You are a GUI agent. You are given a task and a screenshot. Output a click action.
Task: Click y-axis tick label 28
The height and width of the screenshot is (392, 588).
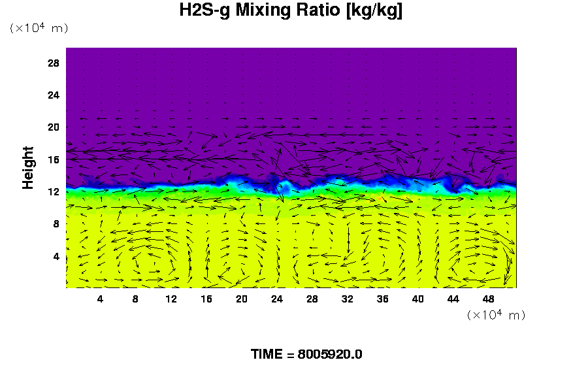coord(54,63)
